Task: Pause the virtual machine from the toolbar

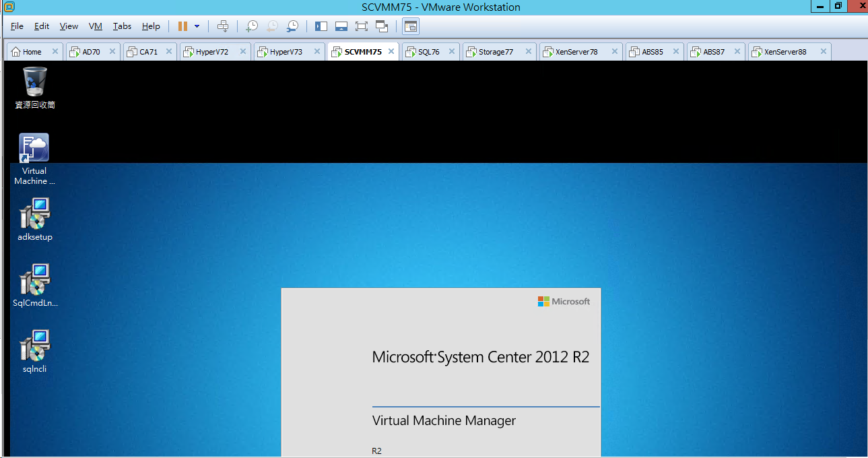Action: 182,26
